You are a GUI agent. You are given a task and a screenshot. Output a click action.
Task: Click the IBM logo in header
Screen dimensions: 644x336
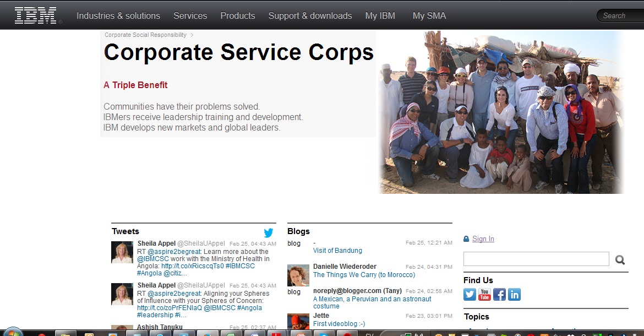point(36,15)
